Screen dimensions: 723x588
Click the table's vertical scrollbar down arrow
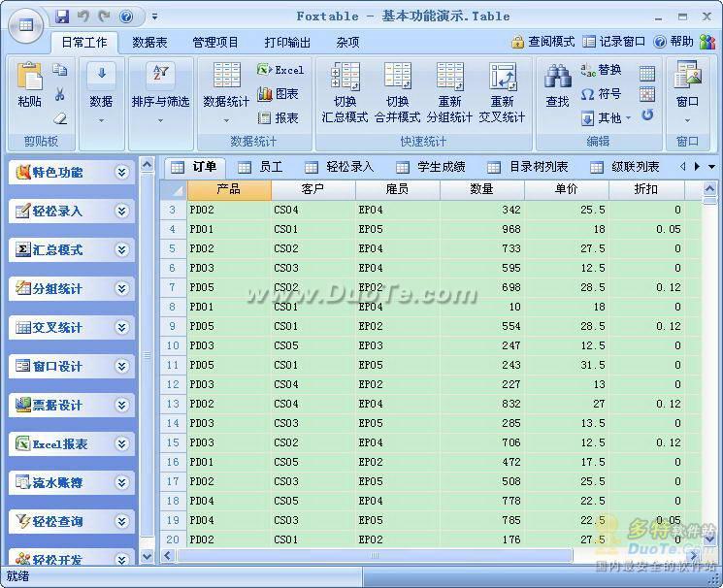pos(709,539)
